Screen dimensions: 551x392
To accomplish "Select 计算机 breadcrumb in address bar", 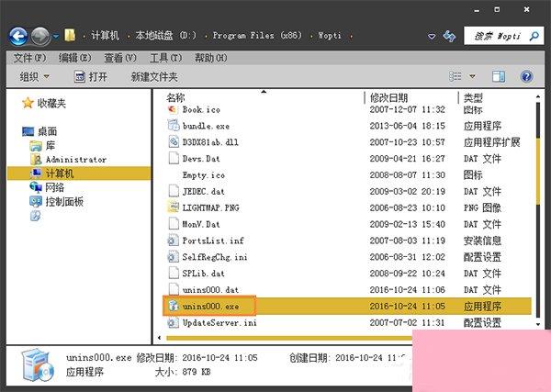I will (105, 36).
